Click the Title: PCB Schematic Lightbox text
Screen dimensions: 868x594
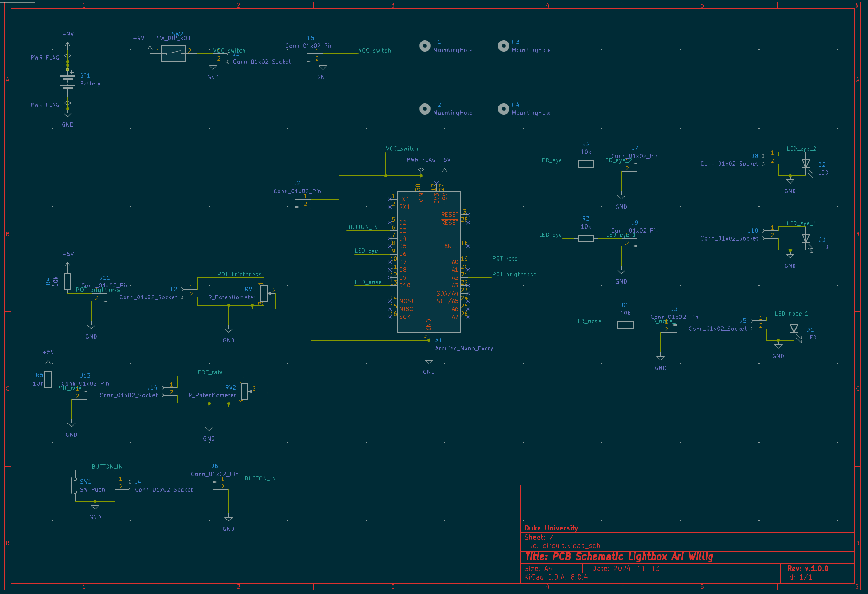(x=619, y=557)
